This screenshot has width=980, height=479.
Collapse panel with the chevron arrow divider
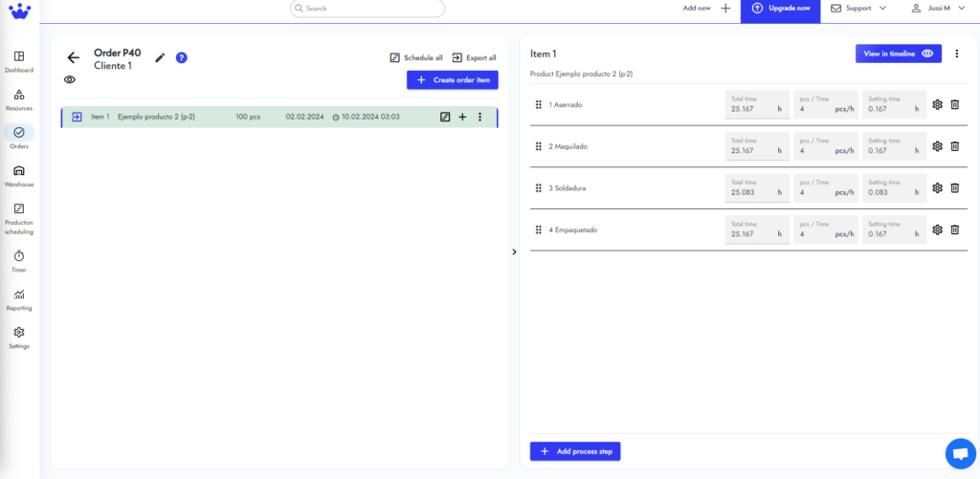(514, 251)
